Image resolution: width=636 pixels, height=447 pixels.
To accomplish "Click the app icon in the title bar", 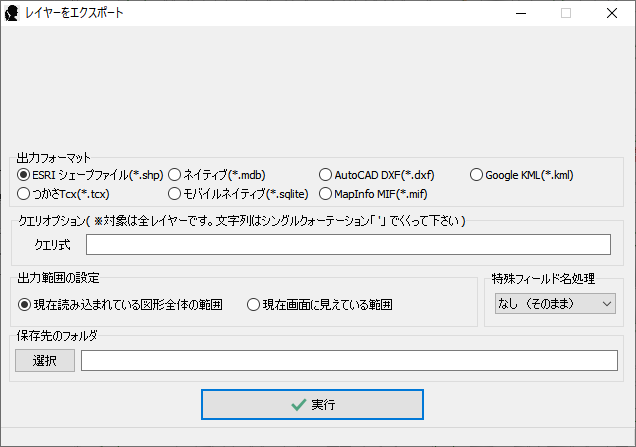I will 13,14.
